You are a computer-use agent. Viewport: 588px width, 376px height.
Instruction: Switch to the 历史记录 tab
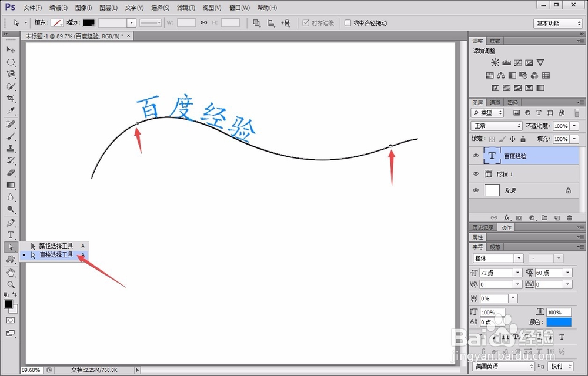point(483,227)
